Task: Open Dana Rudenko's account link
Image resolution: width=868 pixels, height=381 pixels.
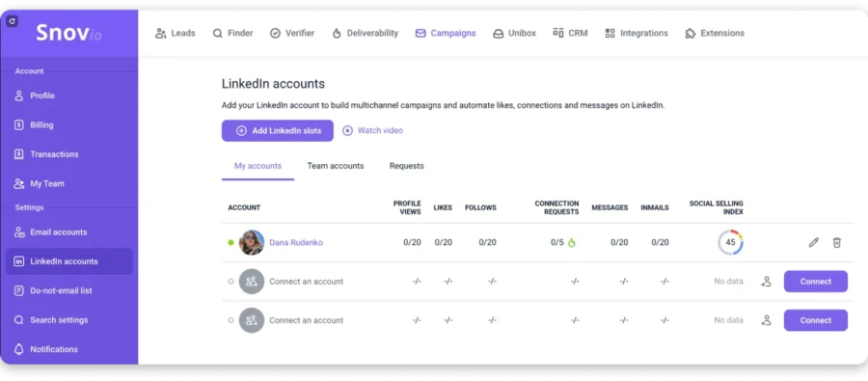Action: pyautogui.click(x=296, y=242)
